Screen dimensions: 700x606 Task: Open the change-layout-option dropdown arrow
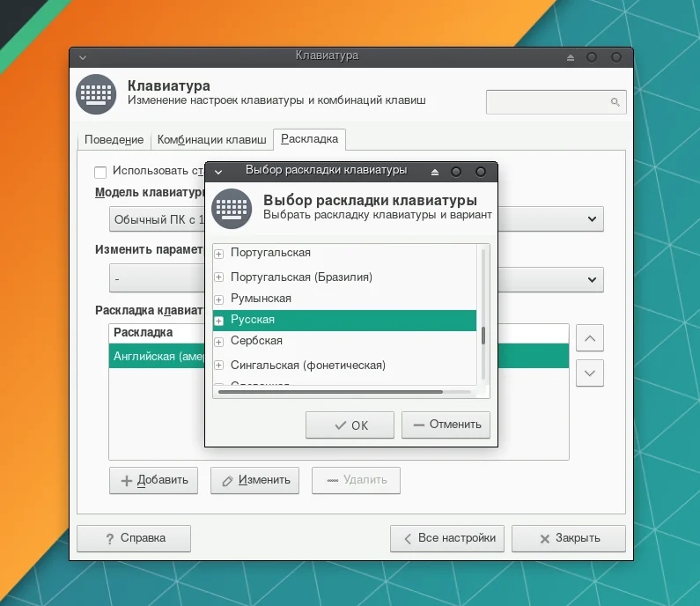[x=592, y=279]
